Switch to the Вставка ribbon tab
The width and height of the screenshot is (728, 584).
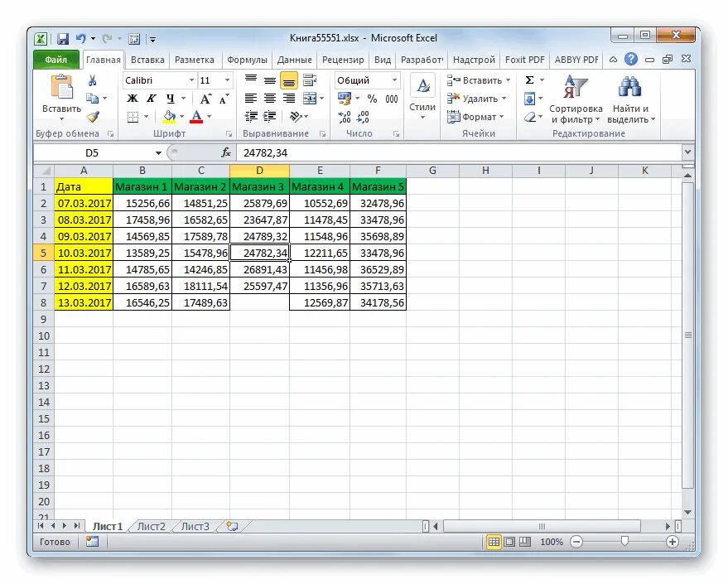[x=147, y=60]
